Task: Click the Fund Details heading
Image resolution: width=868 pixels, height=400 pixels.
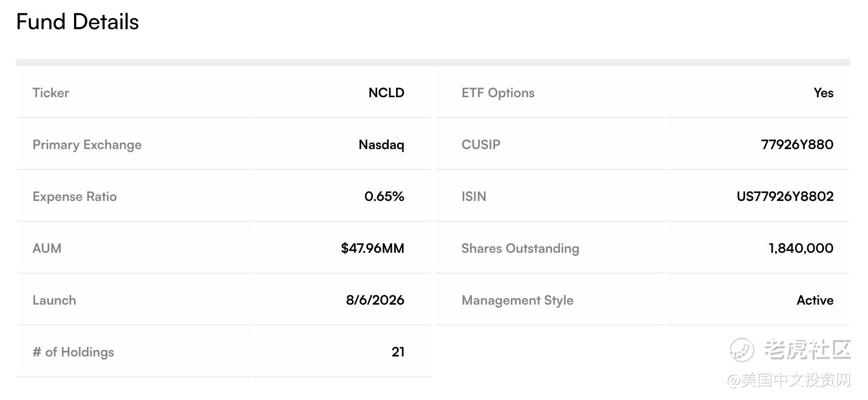Action: 77,22
